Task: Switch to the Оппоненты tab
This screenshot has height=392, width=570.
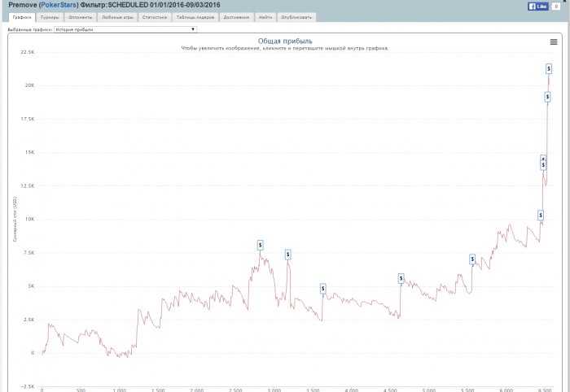Action: tap(80, 16)
